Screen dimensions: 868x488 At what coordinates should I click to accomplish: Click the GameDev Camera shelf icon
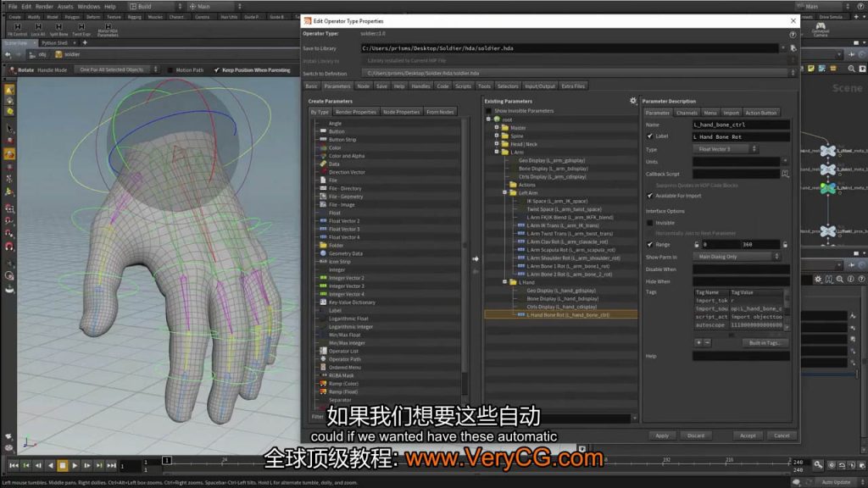click(821, 30)
